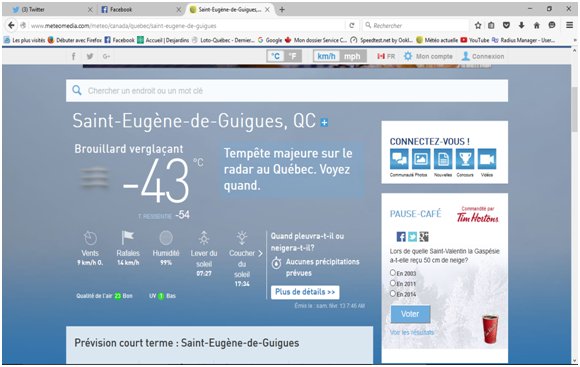This screenshot has width=580, height=367.
Task: Open Speedtest.net bookmark
Action: pos(382,40)
